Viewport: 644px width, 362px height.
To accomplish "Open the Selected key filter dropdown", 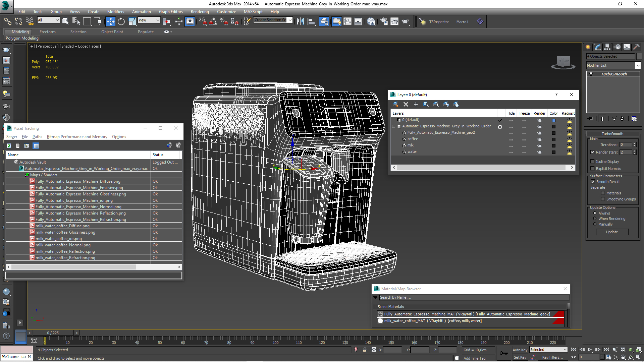I will pos(548,350).
